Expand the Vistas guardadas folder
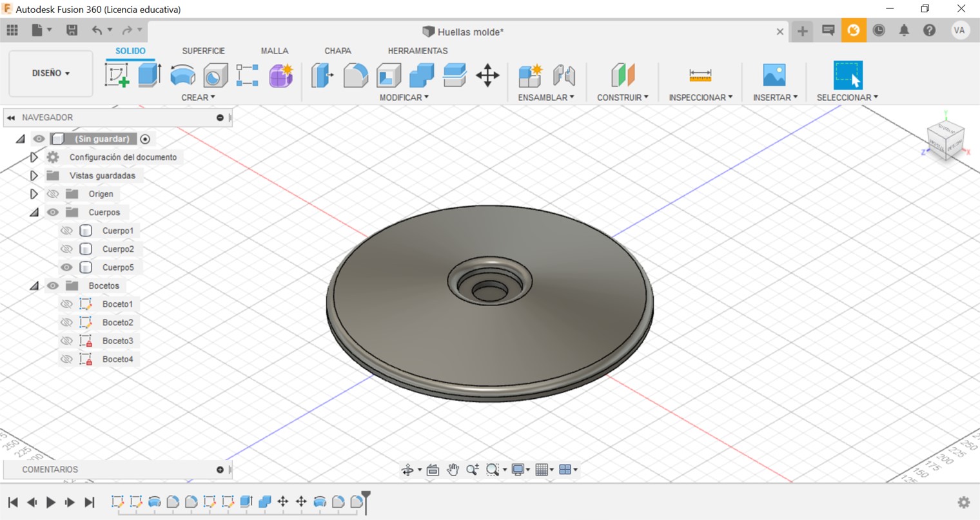 (34, 175)
